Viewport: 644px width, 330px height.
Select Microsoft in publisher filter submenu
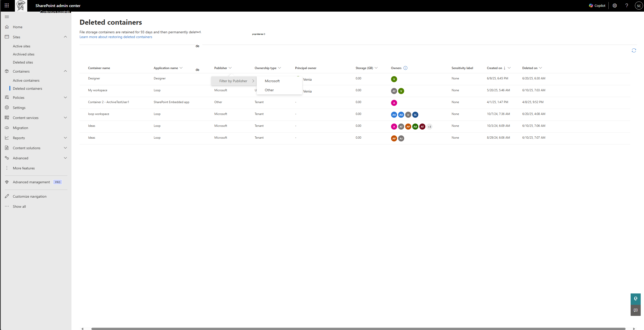pyautogui.click(x=272, y=81)
